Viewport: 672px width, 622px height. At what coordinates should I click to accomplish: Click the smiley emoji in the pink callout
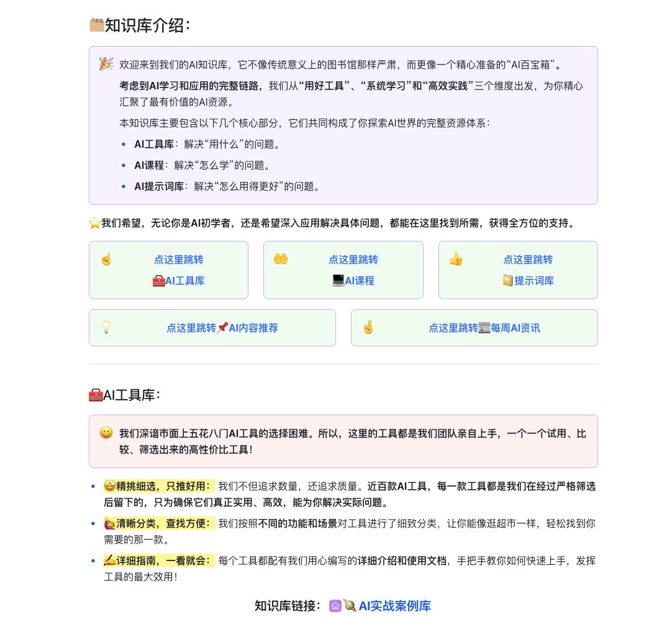[106, 433]
